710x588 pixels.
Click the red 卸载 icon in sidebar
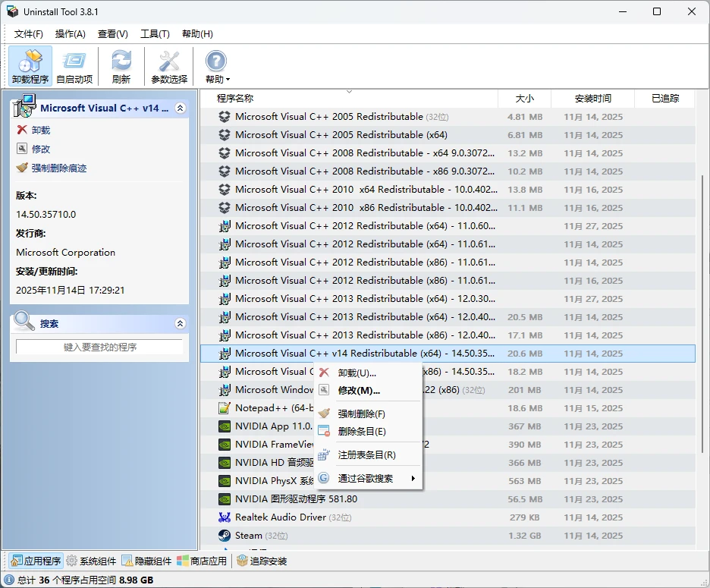21,129
